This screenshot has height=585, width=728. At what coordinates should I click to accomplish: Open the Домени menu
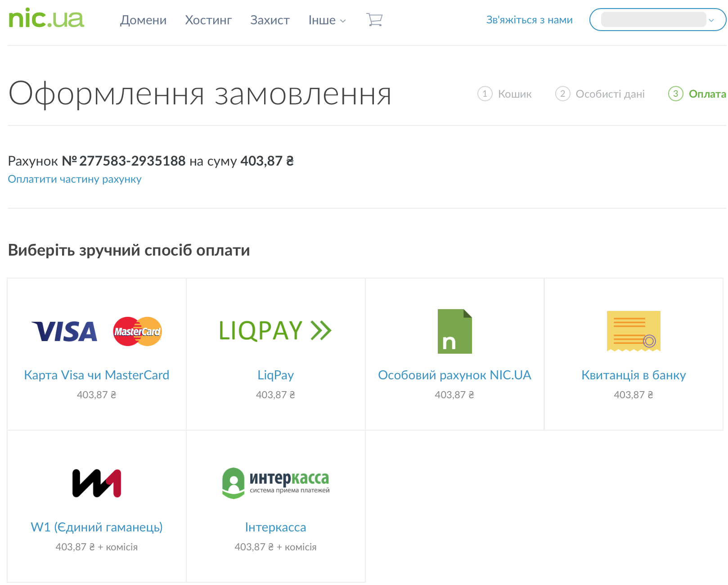[x=143, y=20]
